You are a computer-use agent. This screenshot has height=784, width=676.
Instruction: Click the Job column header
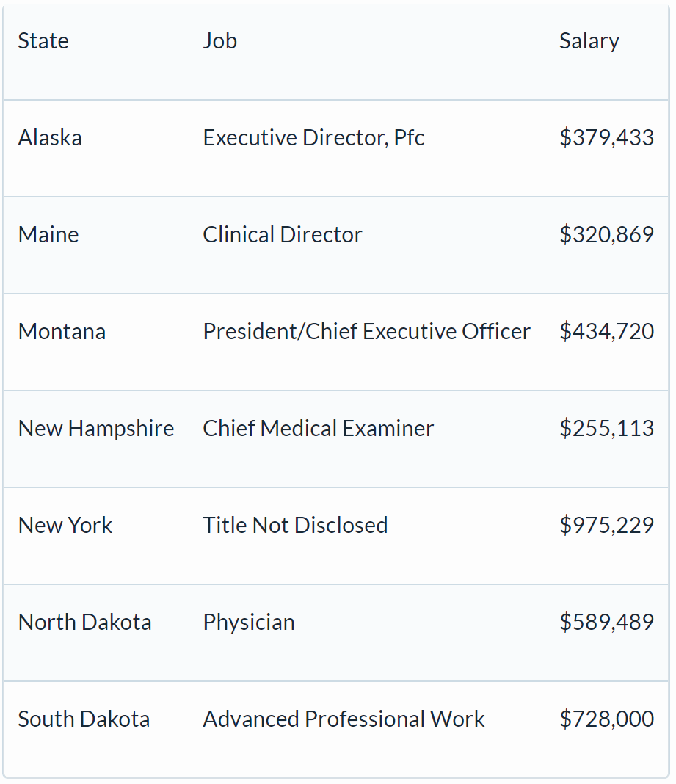(219, 41)
